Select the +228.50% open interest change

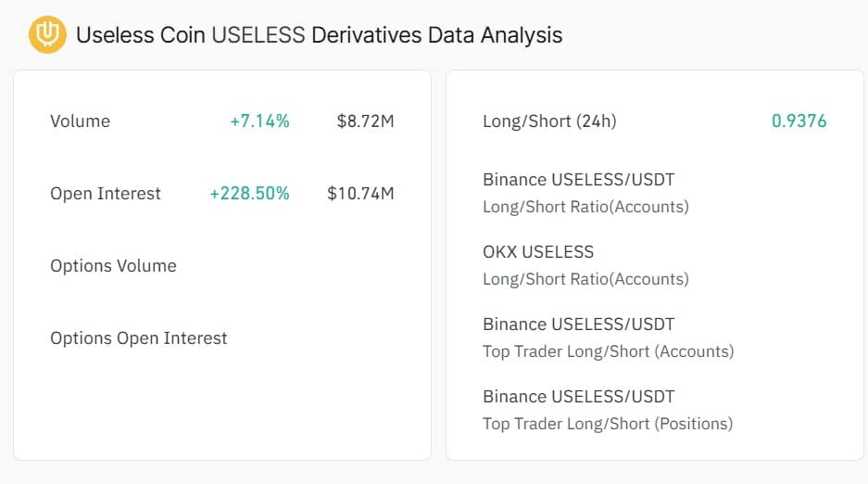tap(249, 194)
